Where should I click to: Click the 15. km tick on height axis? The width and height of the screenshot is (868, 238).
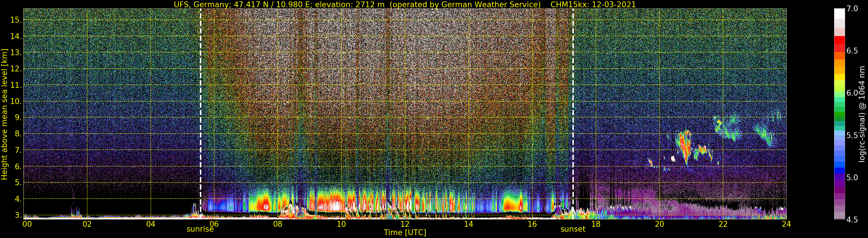coord(16,20)
